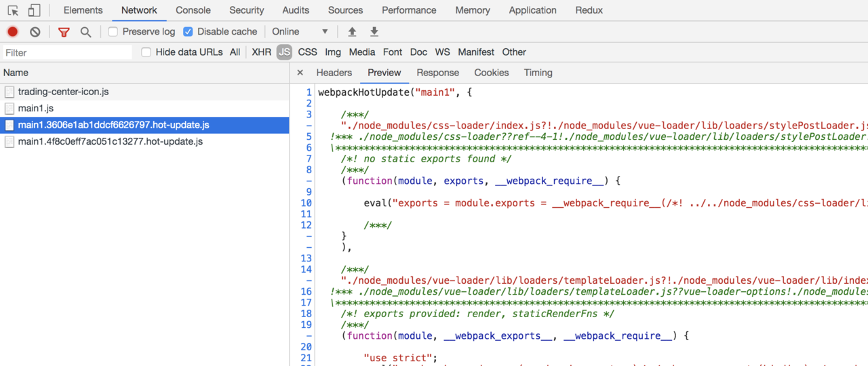868x366 pixels.
Task: Open the Network panel tab
Action: click(x=139, y=10)
